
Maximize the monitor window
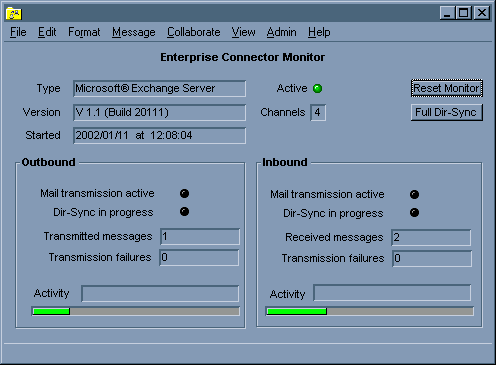[x=464, y=13]
